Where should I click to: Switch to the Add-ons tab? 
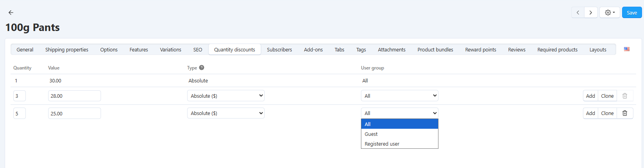point(314,49)
